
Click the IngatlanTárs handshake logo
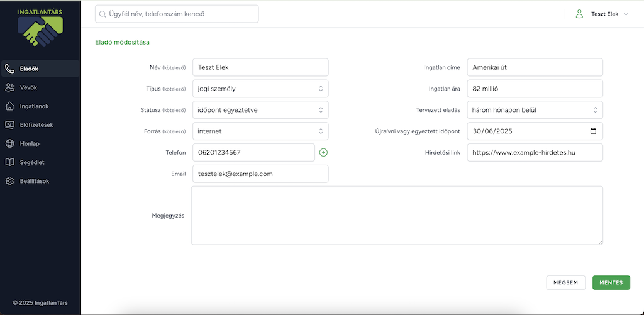click(x=40, y=28)
